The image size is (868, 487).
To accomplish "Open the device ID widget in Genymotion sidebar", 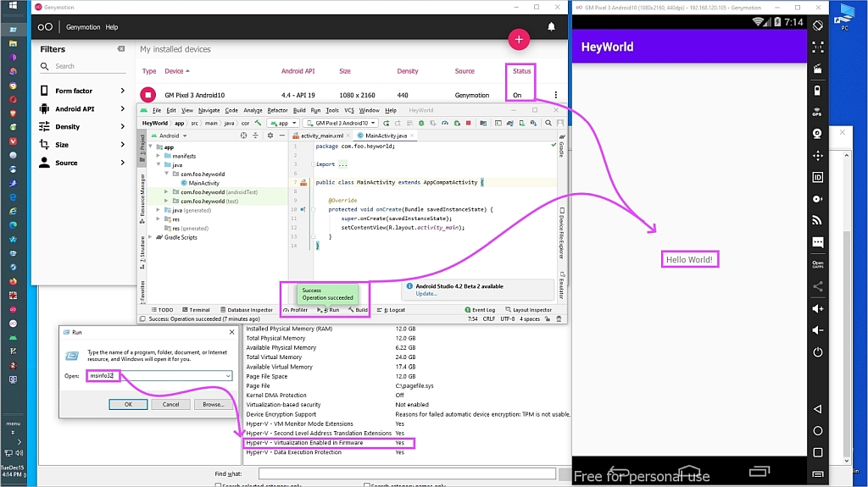I will (x=818, y=177).
